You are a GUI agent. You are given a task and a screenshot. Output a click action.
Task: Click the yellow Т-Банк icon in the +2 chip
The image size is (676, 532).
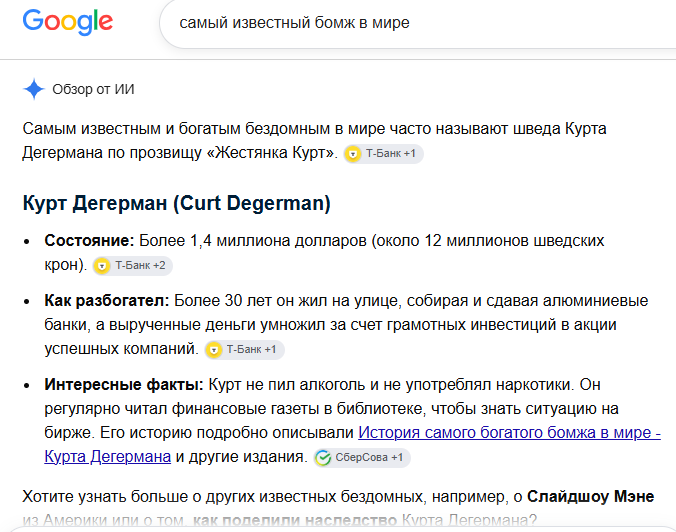[x=102, y=266]
